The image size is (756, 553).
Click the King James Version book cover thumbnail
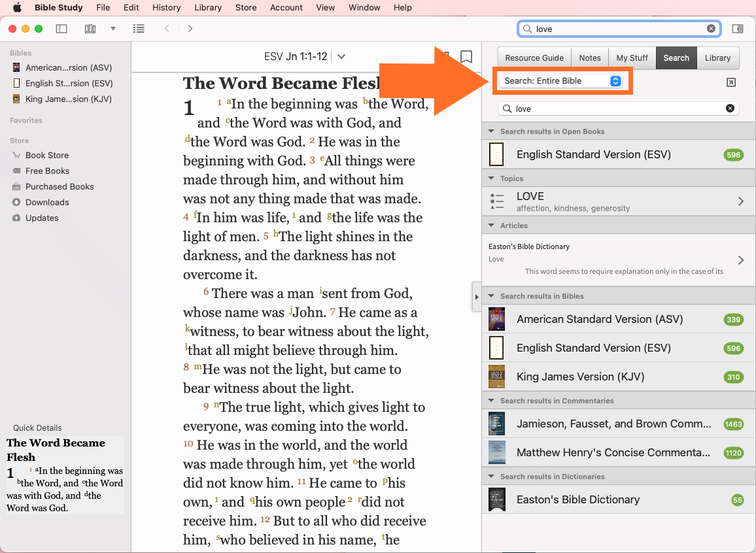tap(496, 377)
